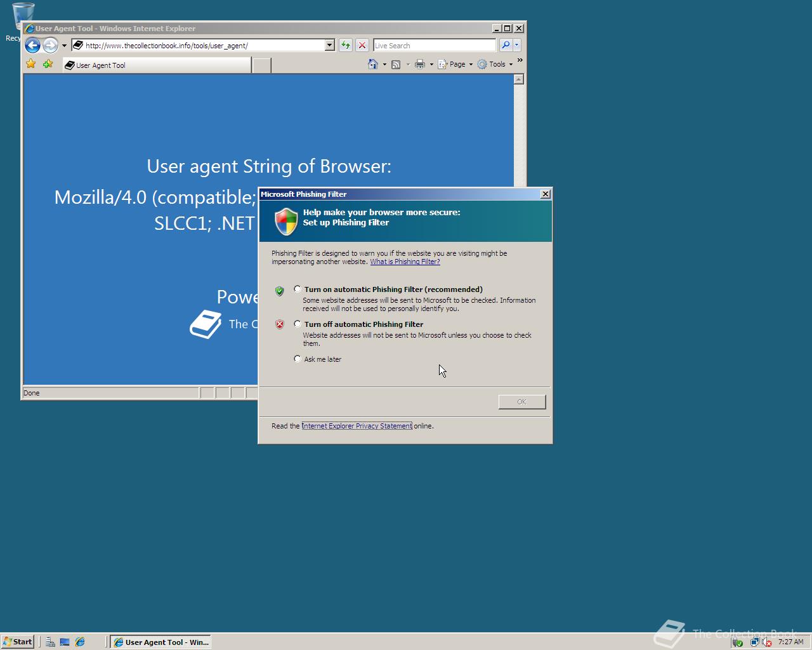Open the Internet Explorer Privacy Statement link
Viewport: 812px width, 650px height.
pyautogui.click(x=357, y=426)
